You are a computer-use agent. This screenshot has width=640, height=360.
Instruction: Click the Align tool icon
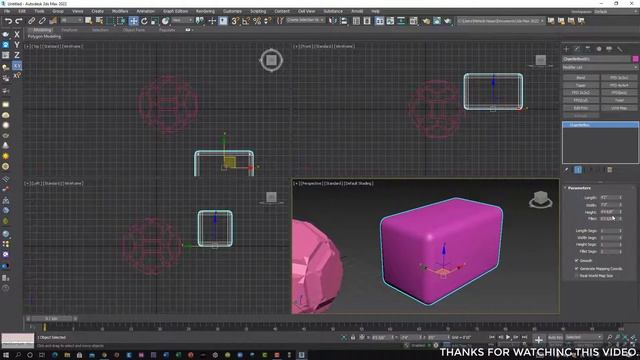(x=344, y=21)
